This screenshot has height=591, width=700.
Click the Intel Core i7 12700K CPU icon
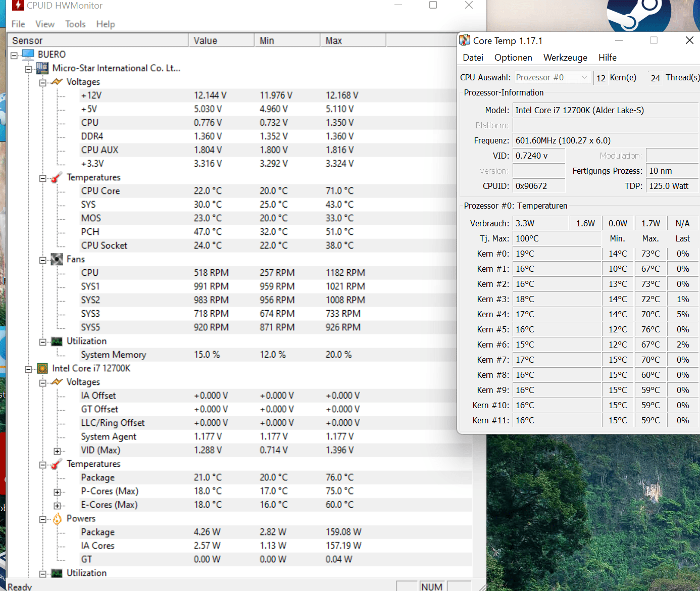point(42,368)
